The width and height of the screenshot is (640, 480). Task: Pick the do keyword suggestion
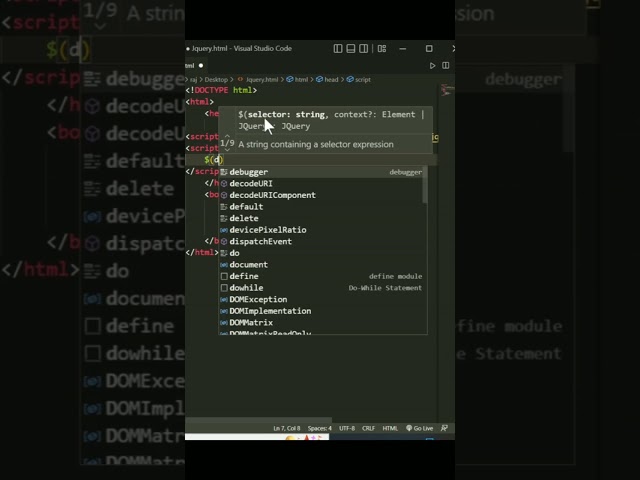click(x=321, y=253)
